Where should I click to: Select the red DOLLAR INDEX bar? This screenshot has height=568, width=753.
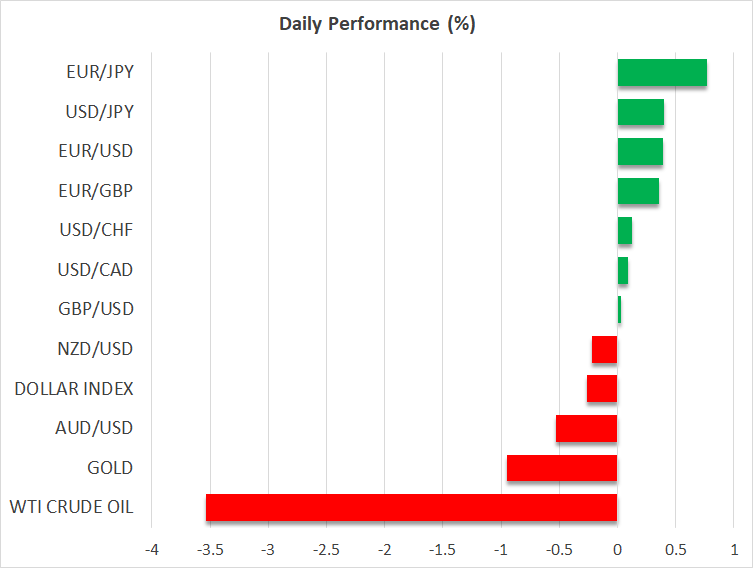(602, 388)
